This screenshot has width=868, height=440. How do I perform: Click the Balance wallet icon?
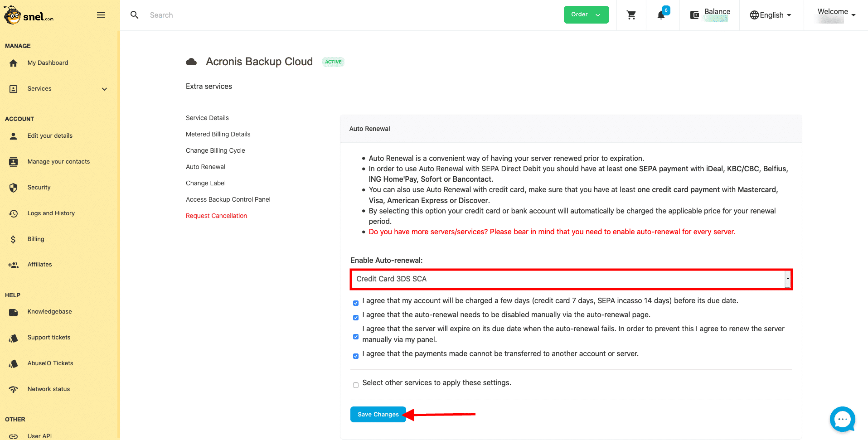tap(694, 15)
